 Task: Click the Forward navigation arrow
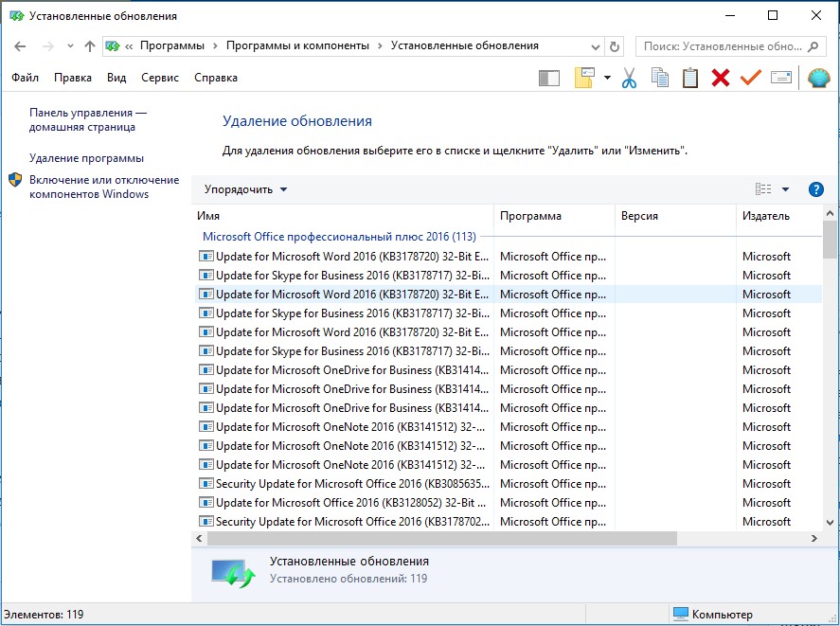[x=48, y=46]
